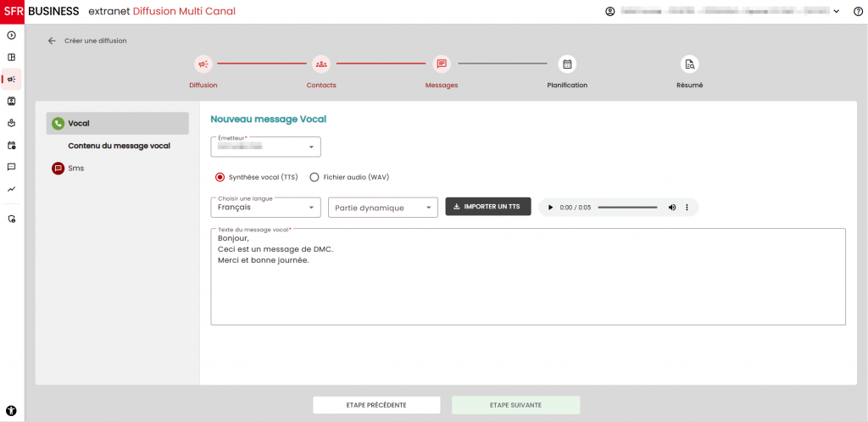
Task: Open the statistics chart icon in sidebar
Action: click(11, 189)
